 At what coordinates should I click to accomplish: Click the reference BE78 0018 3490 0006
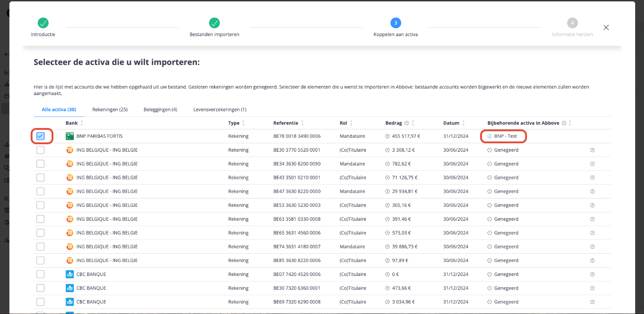[297, 136]
